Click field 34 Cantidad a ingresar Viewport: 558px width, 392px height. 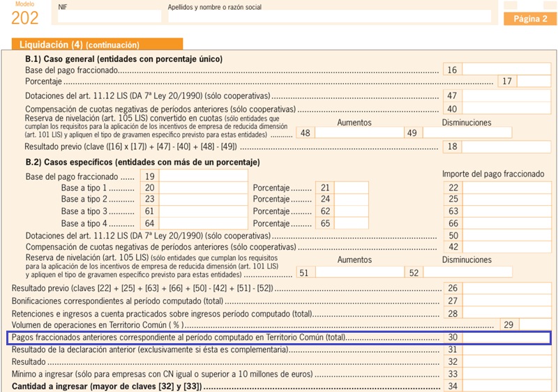pos(507,386)
